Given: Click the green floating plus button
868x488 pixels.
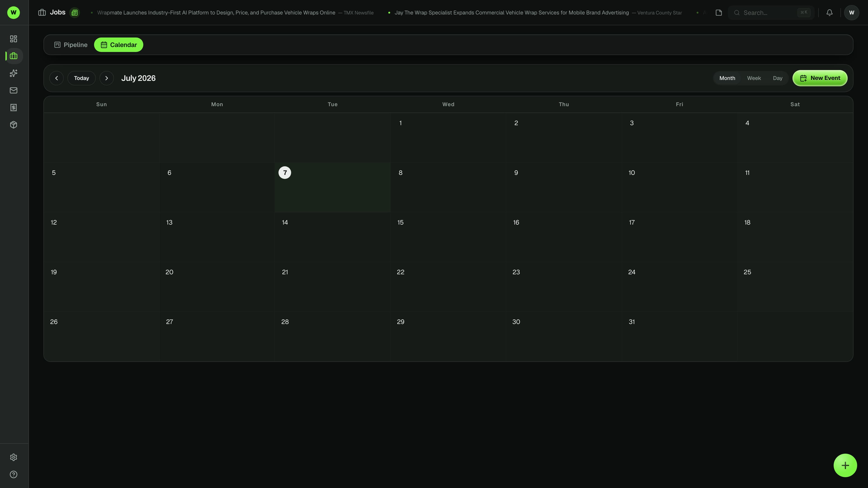Looking at the screenshot, I should [845, 465].
